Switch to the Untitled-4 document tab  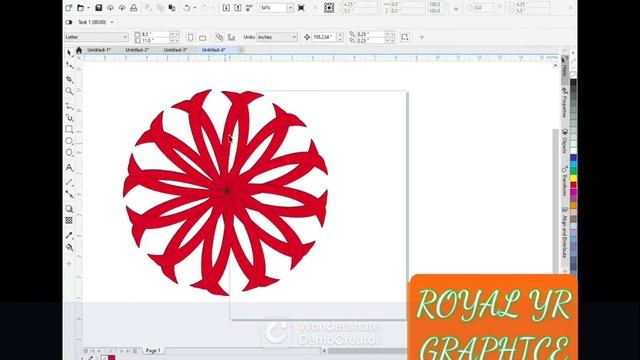pyautogui.click(x=213, y=50)
